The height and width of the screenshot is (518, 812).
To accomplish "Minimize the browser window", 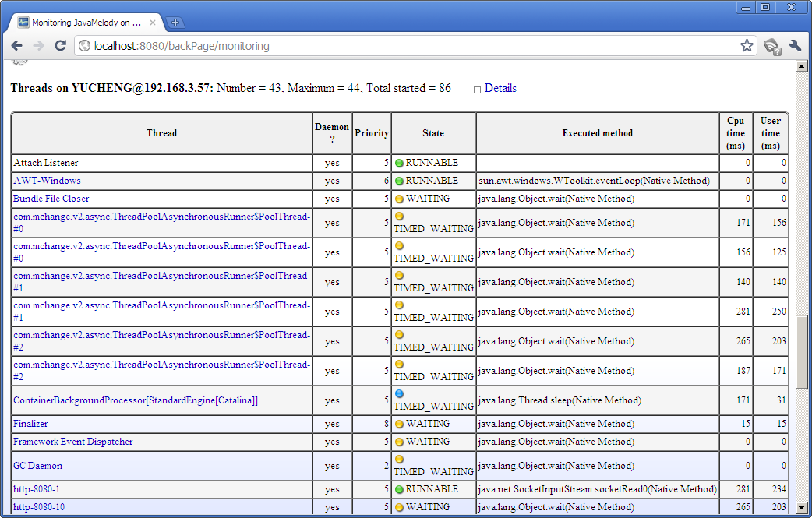I will click(x=746, y=7).
